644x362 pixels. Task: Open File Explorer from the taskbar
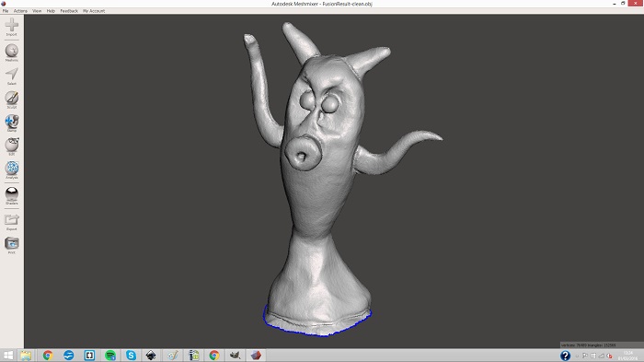26,355
